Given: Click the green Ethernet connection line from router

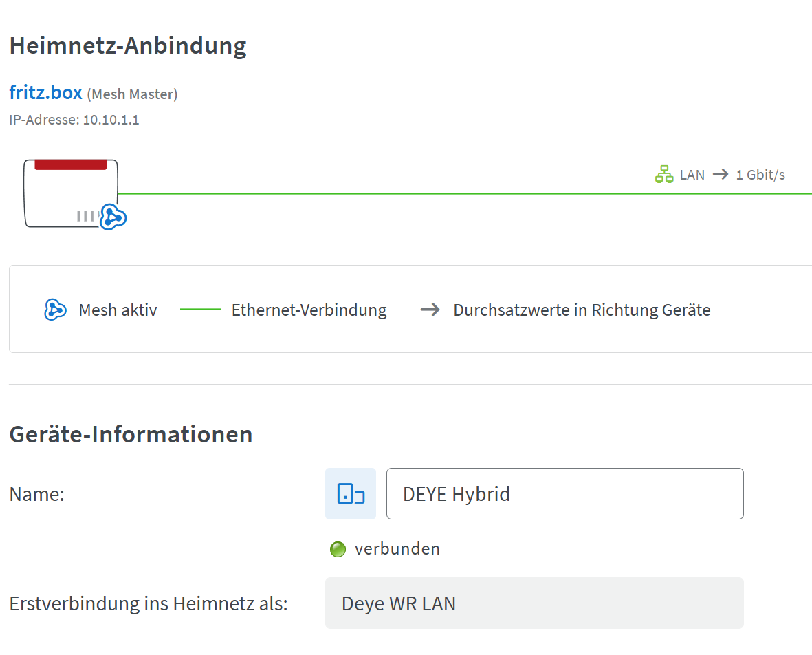Looking at the screenshot, I should point(413,194).
